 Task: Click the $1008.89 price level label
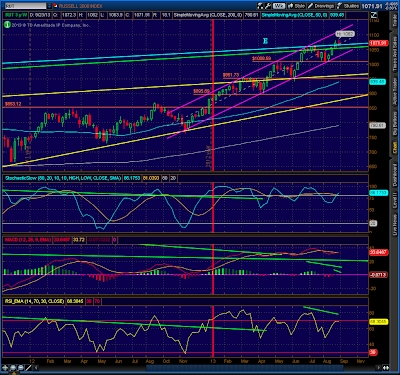(261, 58)
